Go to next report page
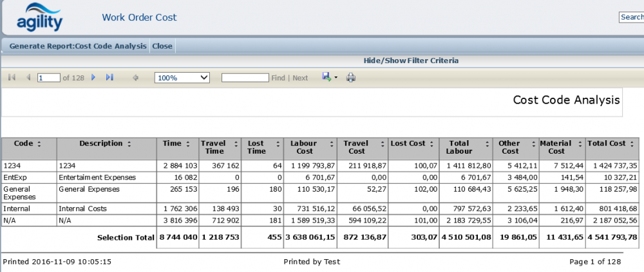 point(93,78)
